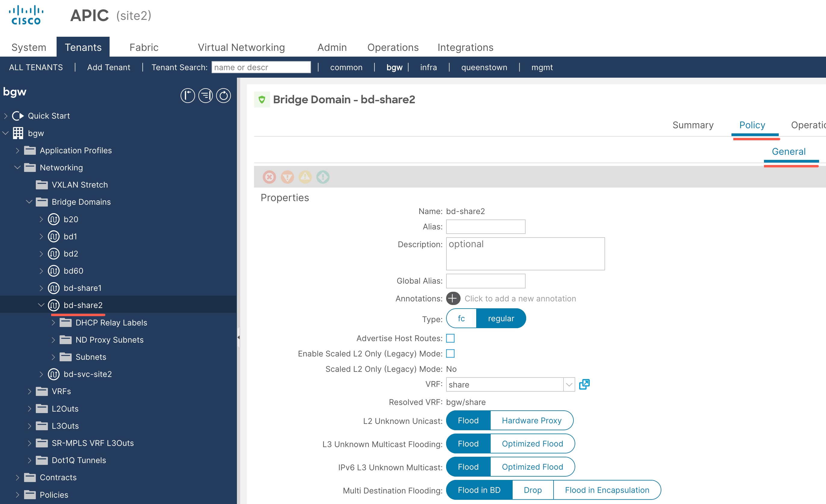The width and height of the screenshot is (826, 504).
Task: Expand the Application Profiles chevron
Action: tap(17, 150)
